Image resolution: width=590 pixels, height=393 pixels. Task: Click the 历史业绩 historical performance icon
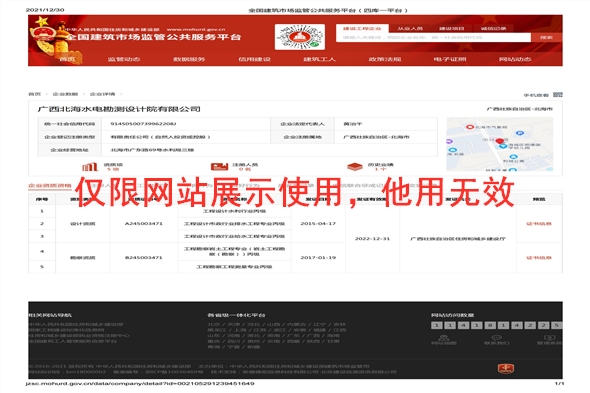354,166
